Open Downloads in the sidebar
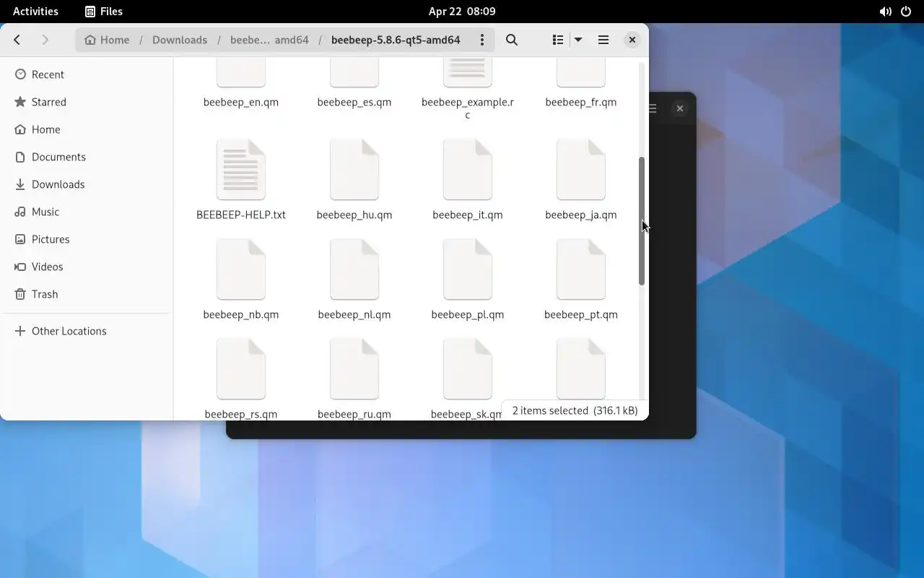Image resolution: width=924 pixels, height=578 pixels. [87, 184]
